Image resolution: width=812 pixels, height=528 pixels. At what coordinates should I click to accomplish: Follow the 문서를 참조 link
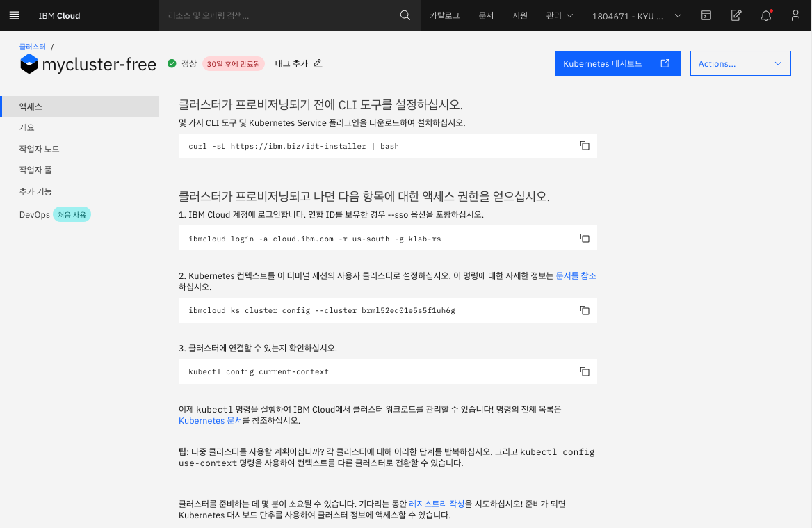click(x=576, y=275)
